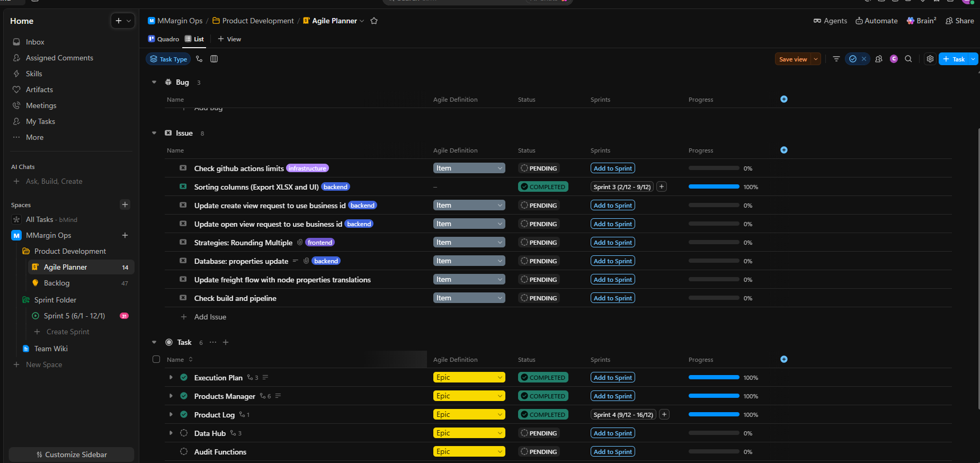Open search icon in list toolbar
Viewport: 980px width, 463px height.
coord(908,59)
